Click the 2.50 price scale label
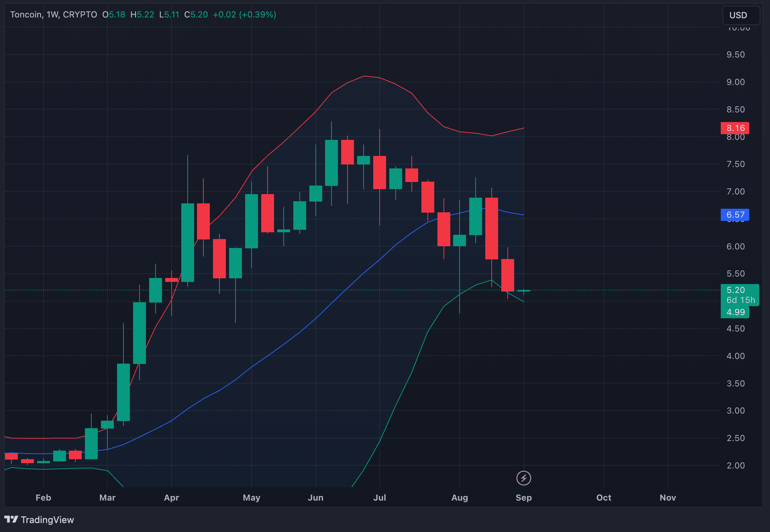This screenshot has height=532, width=770. [736, 438]
